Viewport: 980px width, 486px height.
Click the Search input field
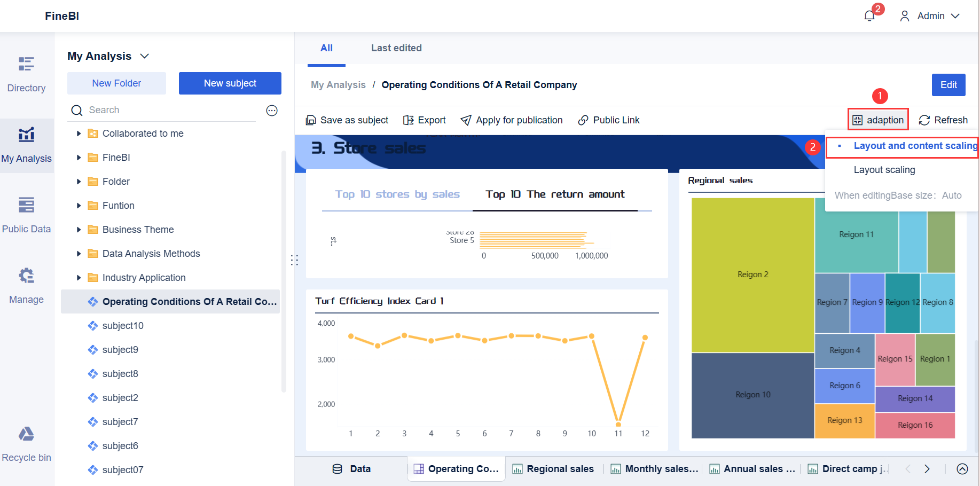(x=160, y=110)
